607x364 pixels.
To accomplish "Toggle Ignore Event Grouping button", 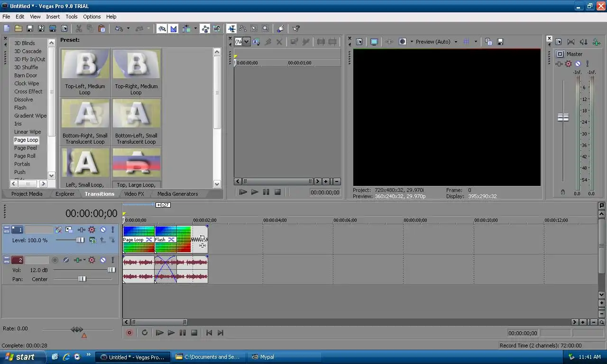I will (x=216, y=29).
